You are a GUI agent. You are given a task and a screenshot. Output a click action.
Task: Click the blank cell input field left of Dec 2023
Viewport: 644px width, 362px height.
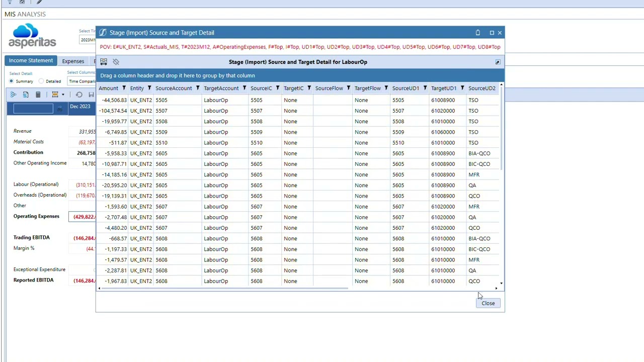click(x=33, y=108)
